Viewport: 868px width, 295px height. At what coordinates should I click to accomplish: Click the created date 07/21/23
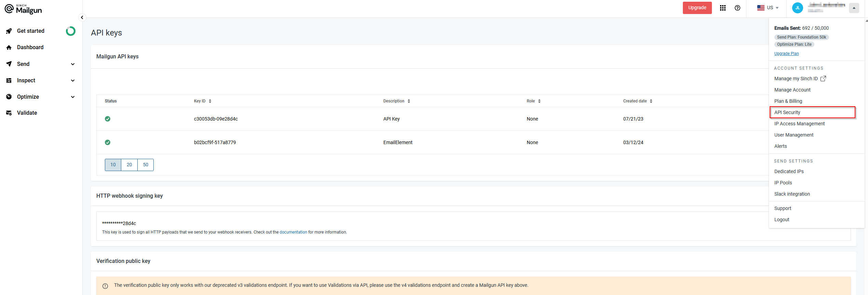coord(633,119)
